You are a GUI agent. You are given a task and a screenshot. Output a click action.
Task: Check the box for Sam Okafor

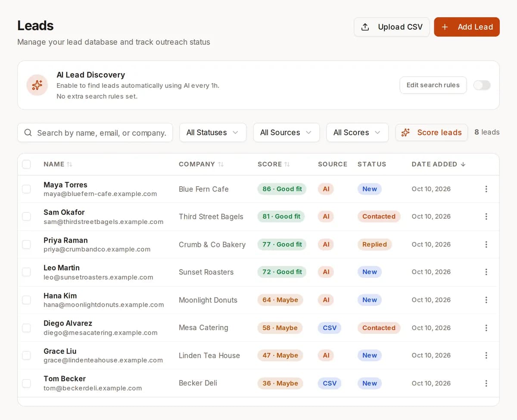point(26,217)
